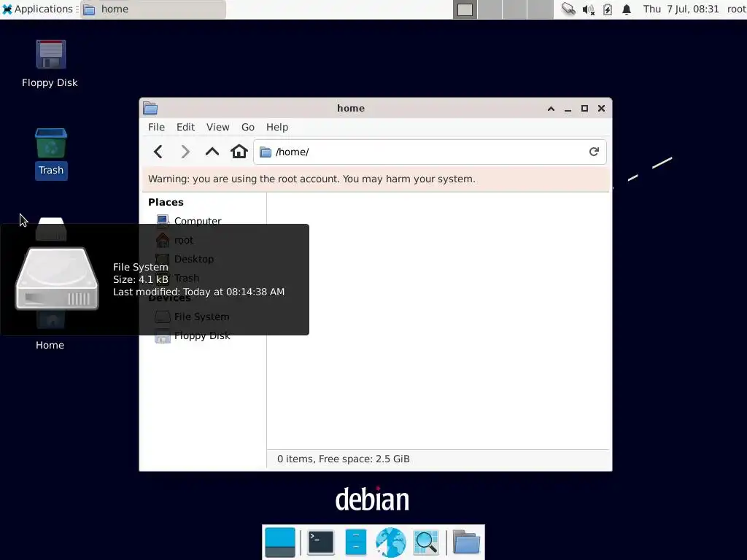Switch to the home window in the taskbar
The image size is (747, 560).
pyautogui.click(x=153, y=9)
